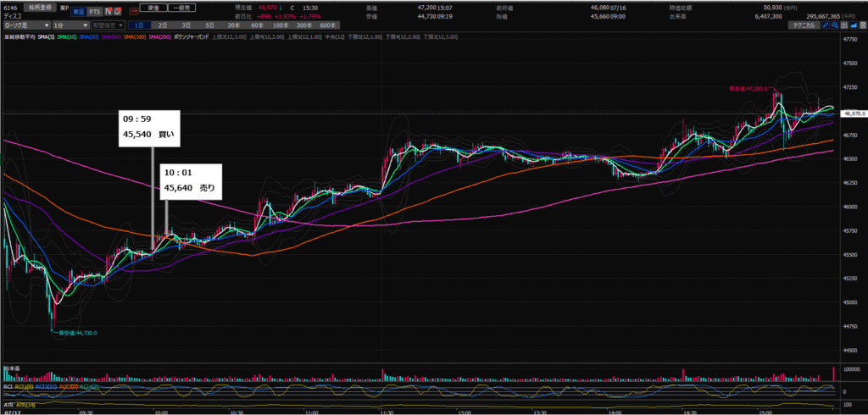Click the stock code 6146
The width and height of the screenshot is (868, 415).
[x=8, y=8]
